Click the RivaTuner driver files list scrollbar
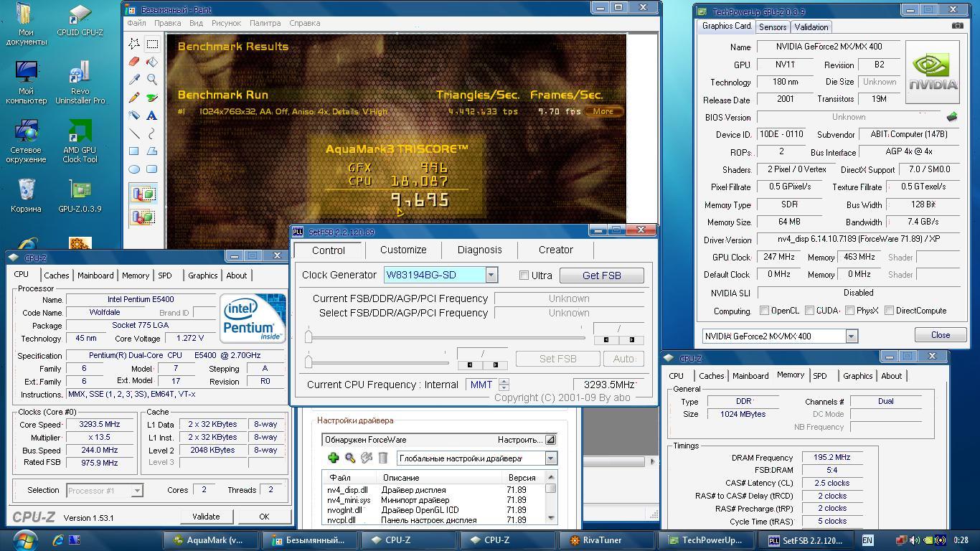Image resolution: width=980 pixels, height=551 pixels. pyautogui.click(x=551, y=497)
